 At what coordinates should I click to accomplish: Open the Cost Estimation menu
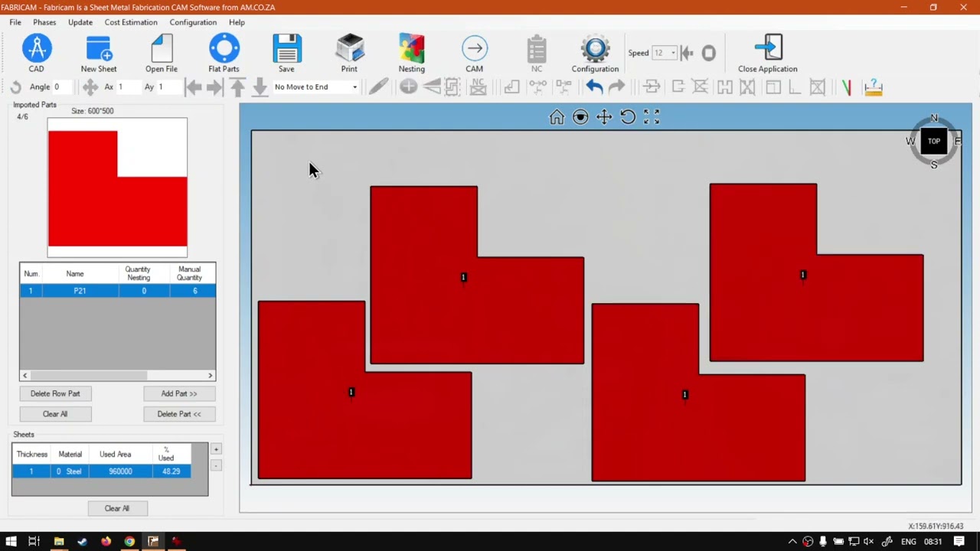point(131,22)
